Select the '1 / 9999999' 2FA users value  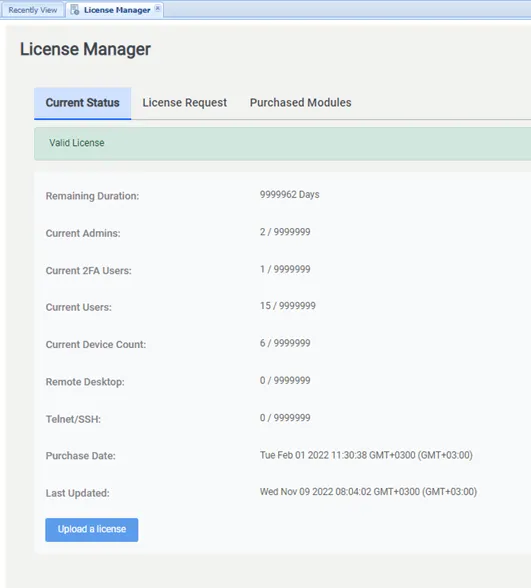[285, 269]
